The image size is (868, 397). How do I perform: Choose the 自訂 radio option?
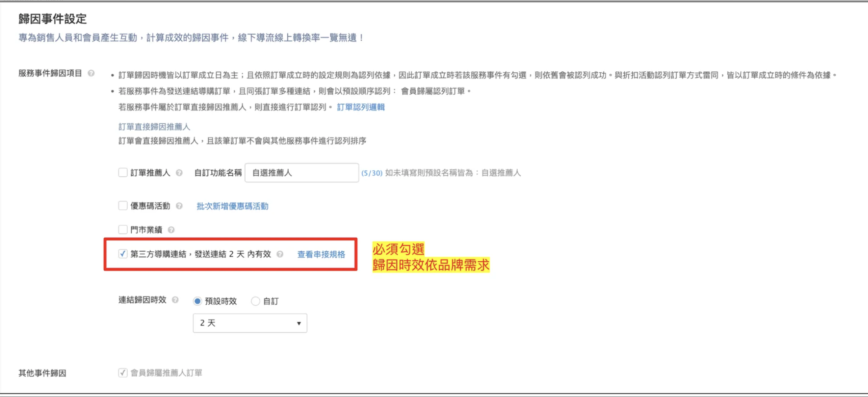(255, 301)
